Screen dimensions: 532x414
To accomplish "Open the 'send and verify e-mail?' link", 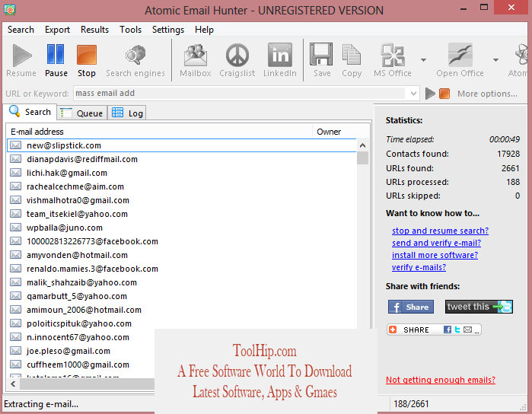I will [x=436, y=243].
